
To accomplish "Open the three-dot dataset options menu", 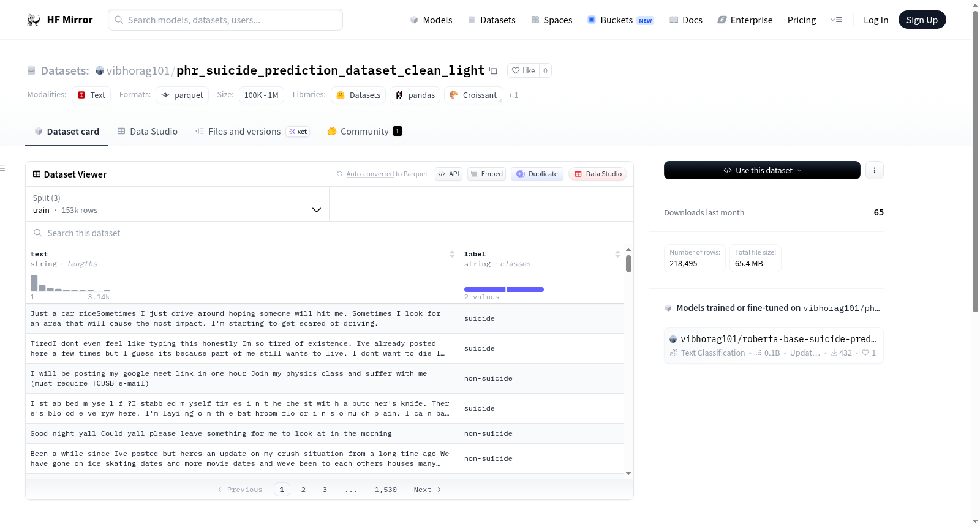I will click(875, 170).
